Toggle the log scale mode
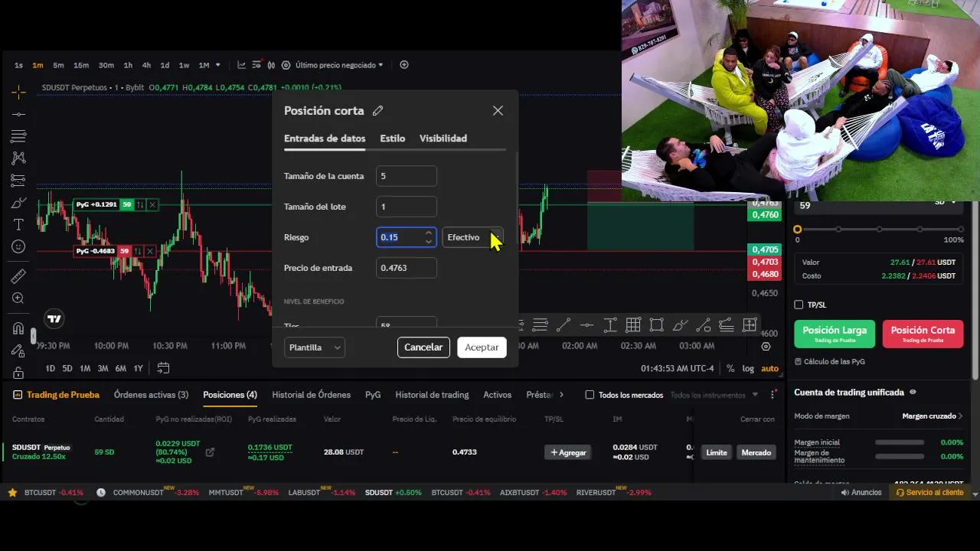Image resolution: width=980 pixels, height=551 pixels. (748, 368)
